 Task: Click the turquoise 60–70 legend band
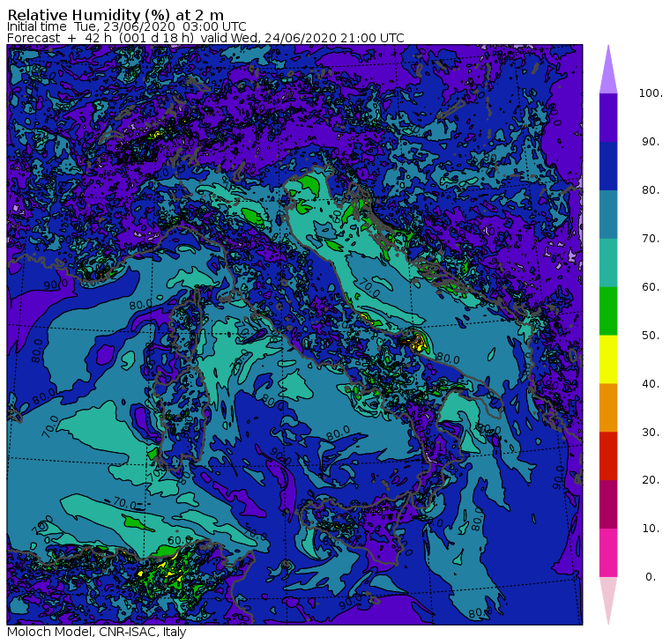(x=608, y=263)
